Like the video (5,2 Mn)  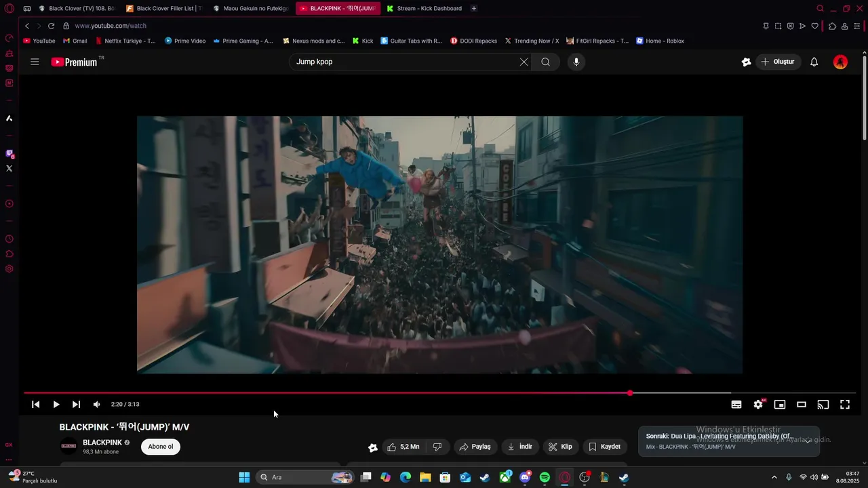click(x=403, y=447)
